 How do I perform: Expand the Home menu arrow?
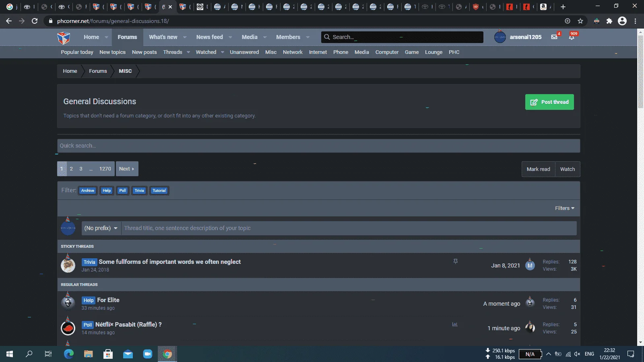[x=106, y=37]
